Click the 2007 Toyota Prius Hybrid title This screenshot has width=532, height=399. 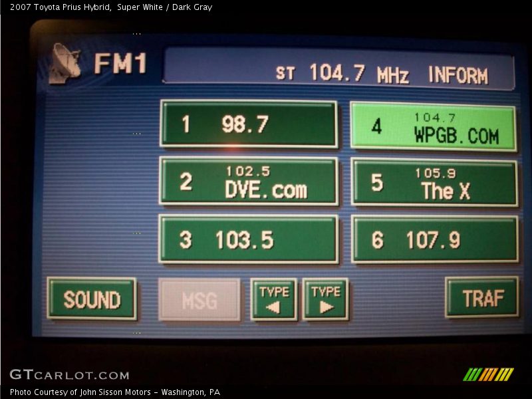pyautogui.click(x=111, y=7)
